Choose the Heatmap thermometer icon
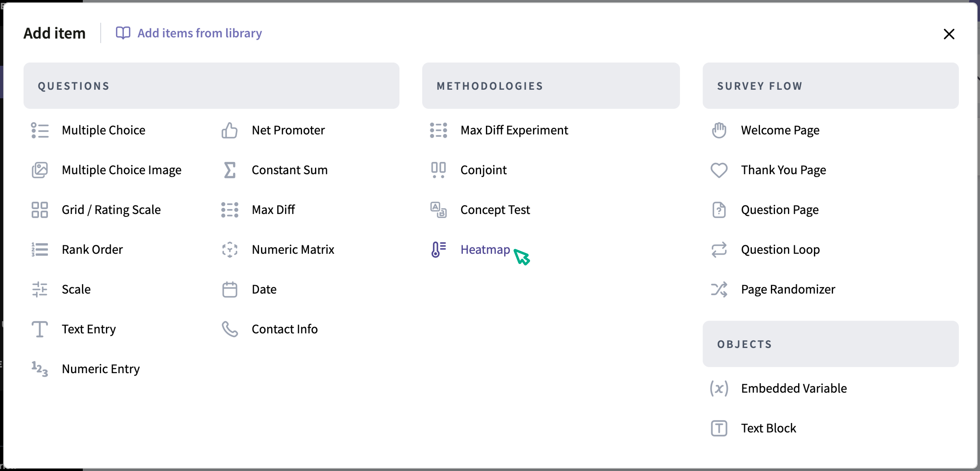The height and width of the screenshot is (471, 980). (x=438, y=250)
